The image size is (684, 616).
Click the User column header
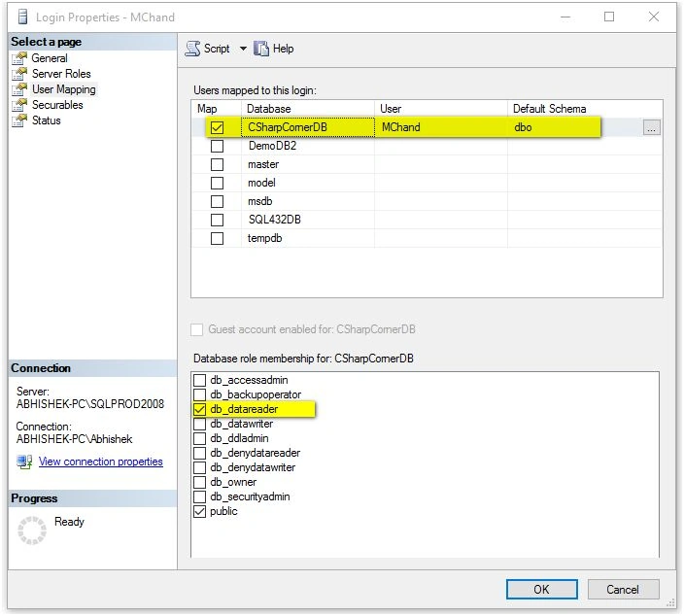tap(441, 109)
